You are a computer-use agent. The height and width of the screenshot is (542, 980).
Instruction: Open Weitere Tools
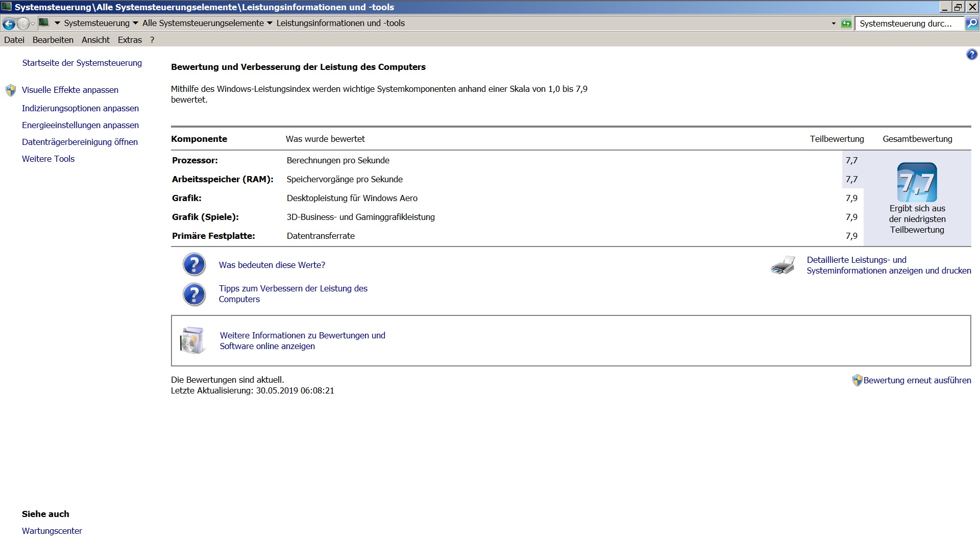pyautogui.click(x=48, y=159)
